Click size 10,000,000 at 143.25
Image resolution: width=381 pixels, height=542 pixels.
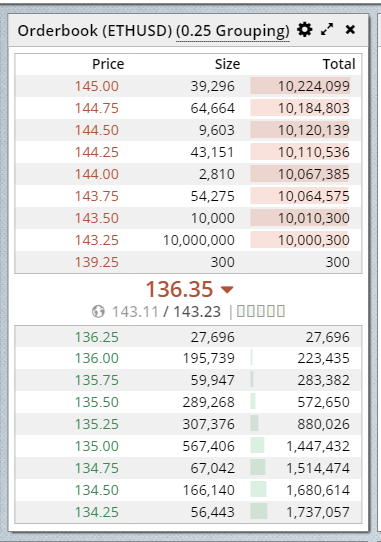pyautogui.click(x=199, y=240)
